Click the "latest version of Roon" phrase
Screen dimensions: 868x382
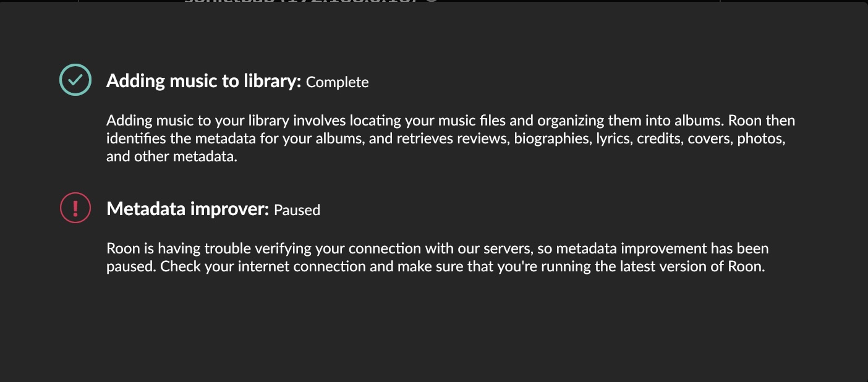(x=690, y=268)
